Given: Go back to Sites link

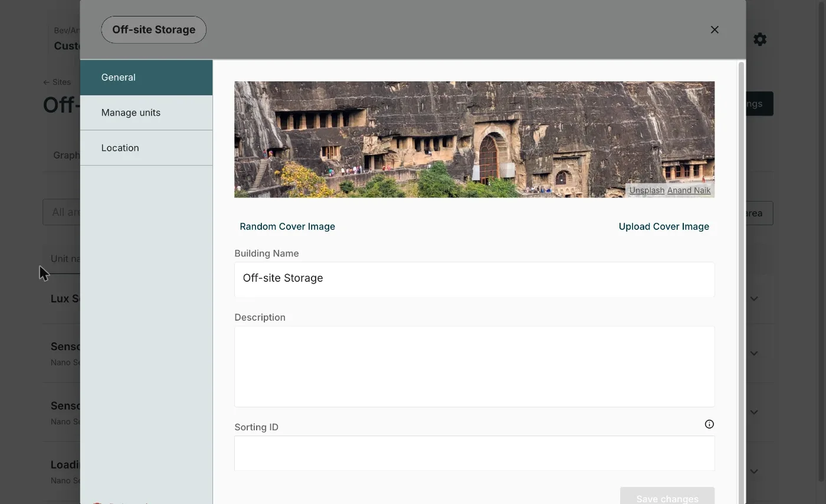Looking at the screenshot, I should click(x=57, y=82).
